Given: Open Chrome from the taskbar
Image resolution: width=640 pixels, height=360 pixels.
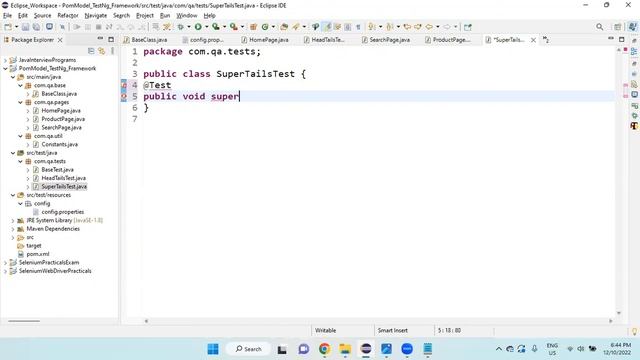Looking at the screenshot, I should (x=324, y=349).
